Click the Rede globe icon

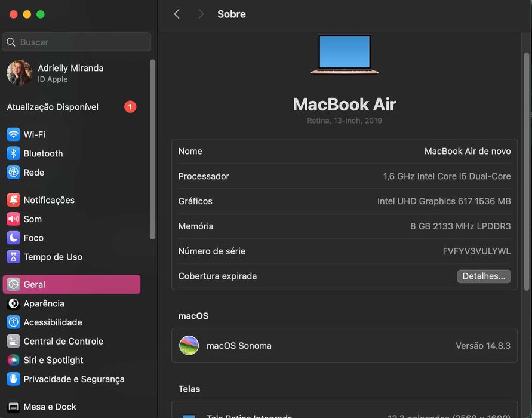pos(13,173)
